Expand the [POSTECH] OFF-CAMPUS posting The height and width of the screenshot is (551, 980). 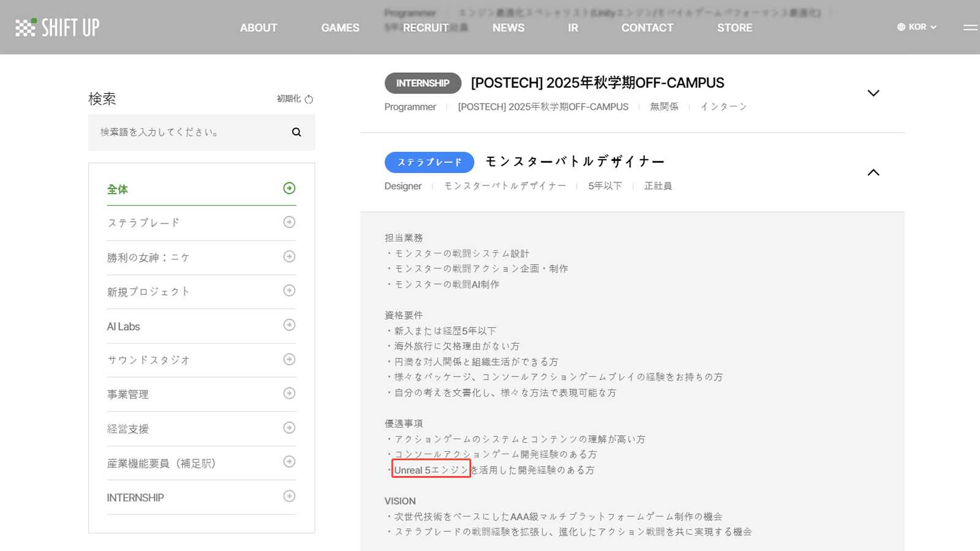pyautogui.click(x=874, y=93)
